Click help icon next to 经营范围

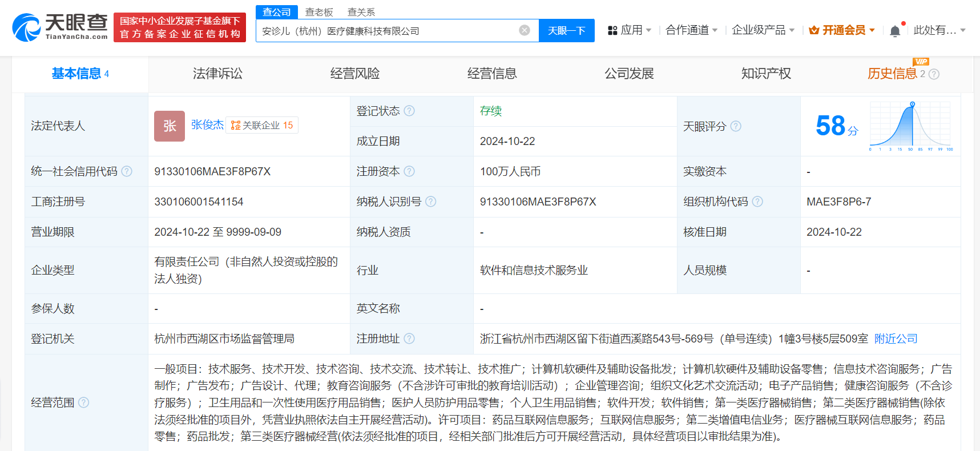point(83,402)
